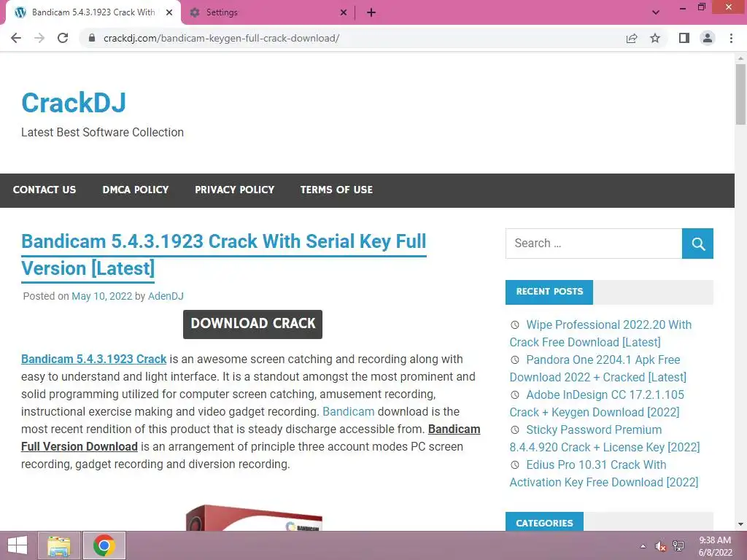The height and width of the screenshot is (560, 747).
Task: Open the Chrome side panel
Action: [684, 38]
